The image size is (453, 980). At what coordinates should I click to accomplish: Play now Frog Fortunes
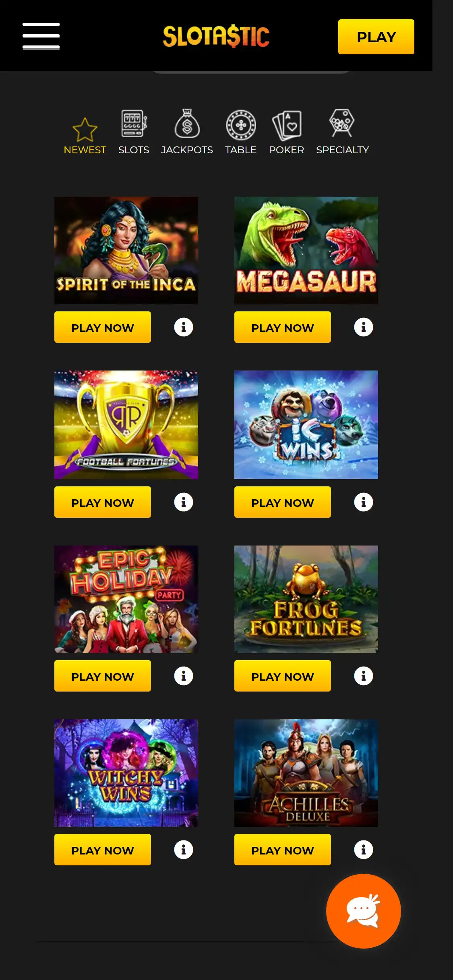coord(283,676)
